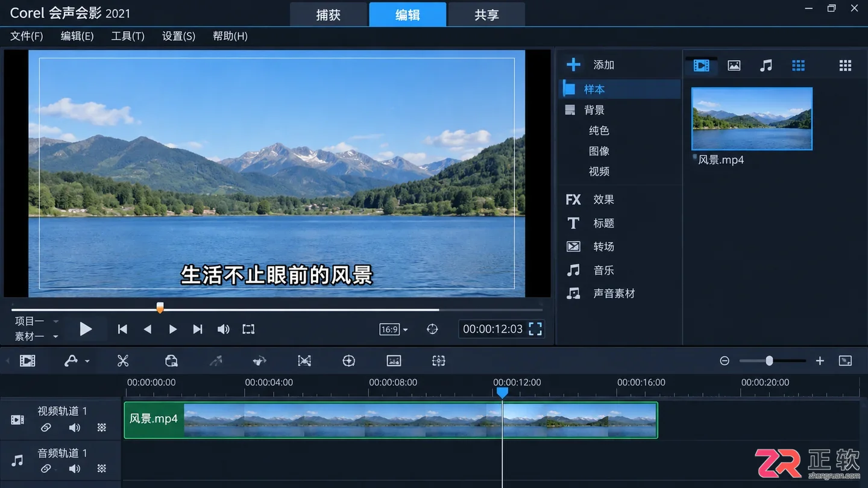Zoom out the timeline with minus icon
Viewport: 868px width, 488px height.
(725, 361)
